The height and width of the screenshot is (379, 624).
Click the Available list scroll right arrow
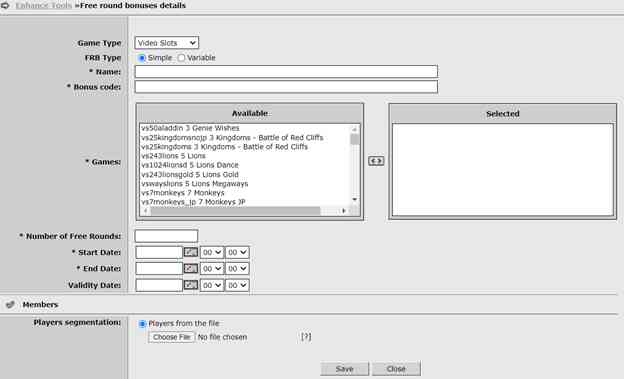[344, 211]
